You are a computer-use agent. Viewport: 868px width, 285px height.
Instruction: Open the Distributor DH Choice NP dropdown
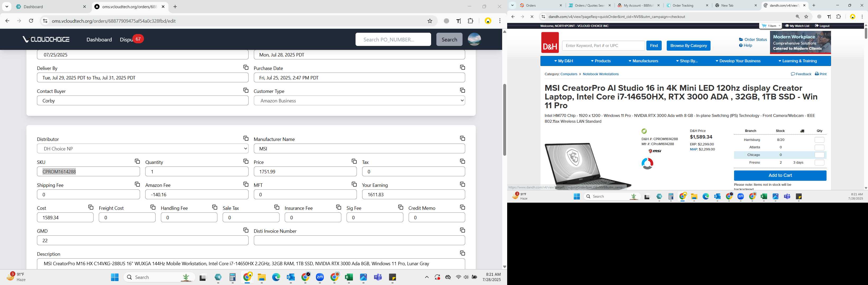(143, 149)
